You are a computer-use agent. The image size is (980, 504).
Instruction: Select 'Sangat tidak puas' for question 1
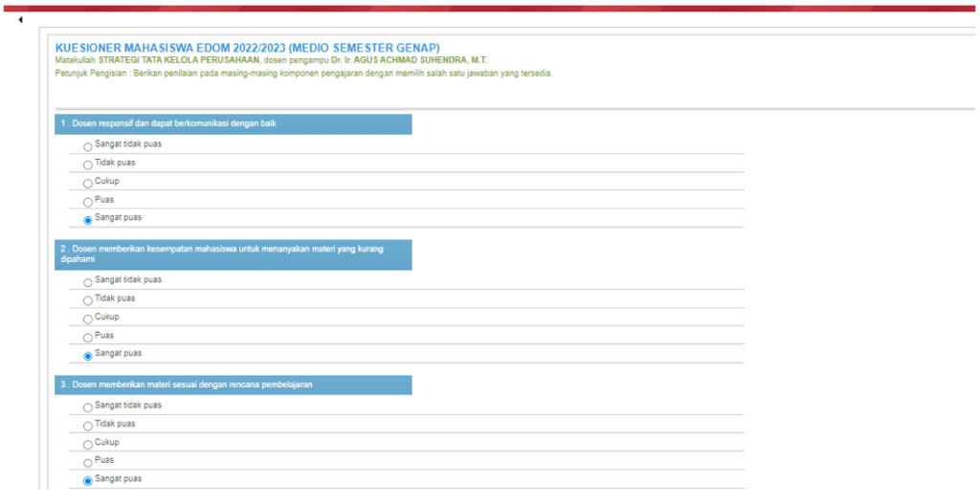tap(88, 147)
